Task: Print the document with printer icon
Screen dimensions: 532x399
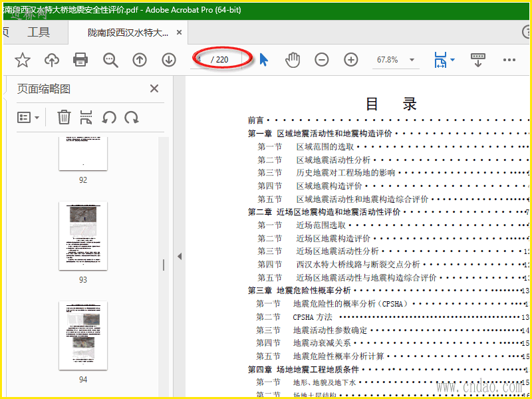Action: [80, 60]
